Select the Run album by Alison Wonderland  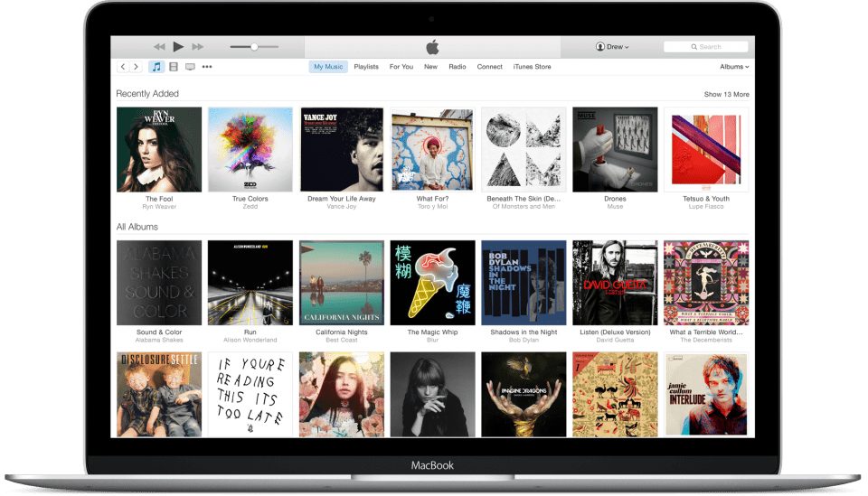pos(250,283)
